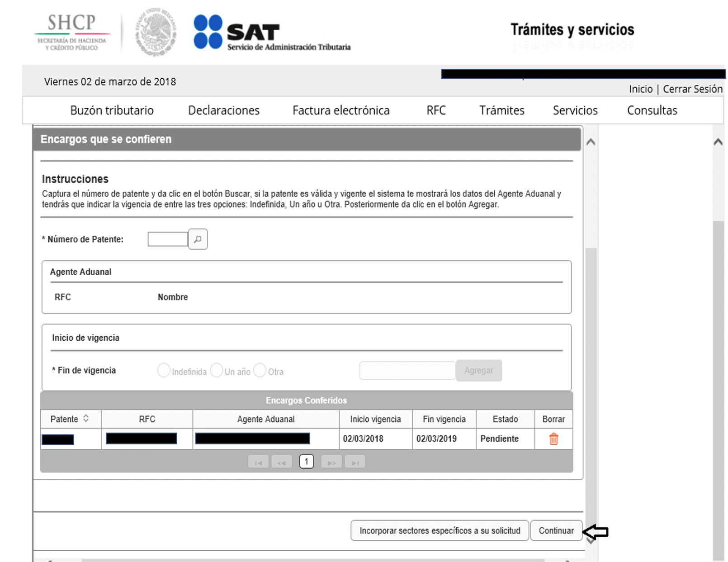Click the Número de Patente input field
The height and width of the screenshot is (562, 728).
click(168, 239)
